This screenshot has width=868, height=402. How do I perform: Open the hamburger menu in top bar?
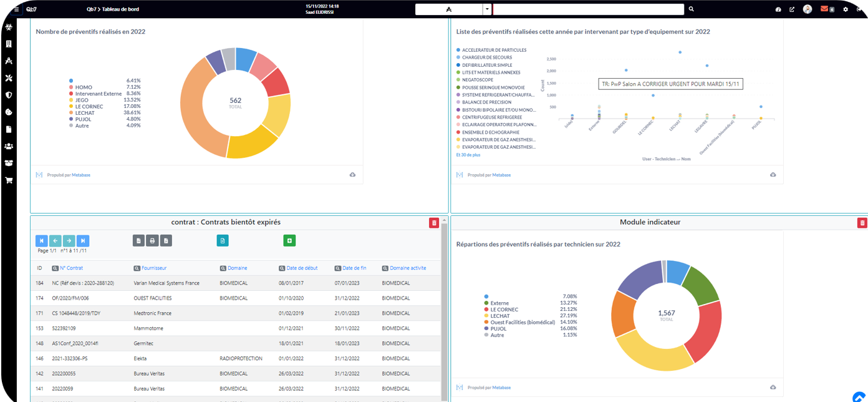click(x=16, y=9)
